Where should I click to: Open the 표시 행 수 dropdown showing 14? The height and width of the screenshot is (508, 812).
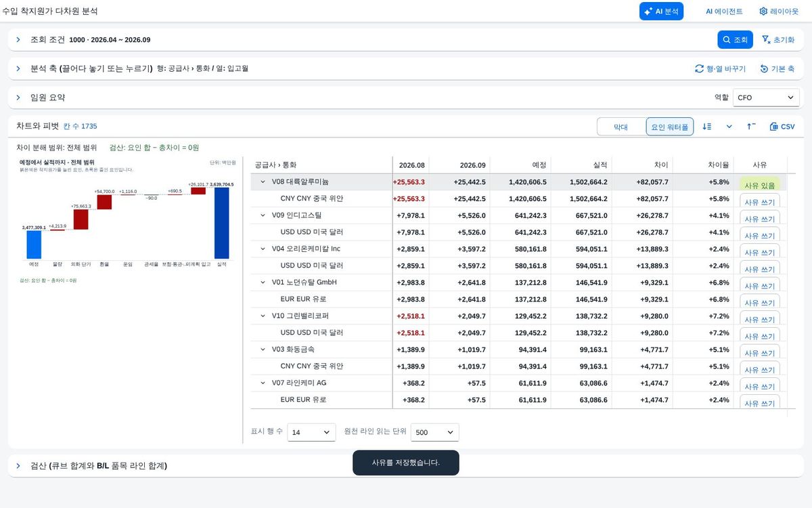point(311,432)
